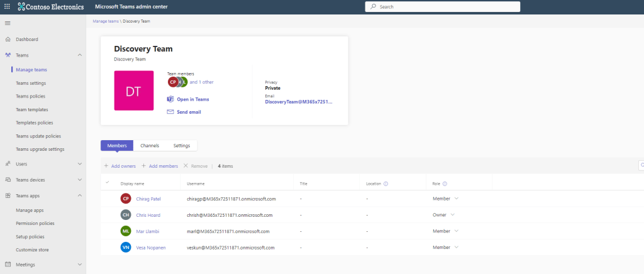
Task: Expand the Meetings section in sidebar
Action: pos(80,265)
